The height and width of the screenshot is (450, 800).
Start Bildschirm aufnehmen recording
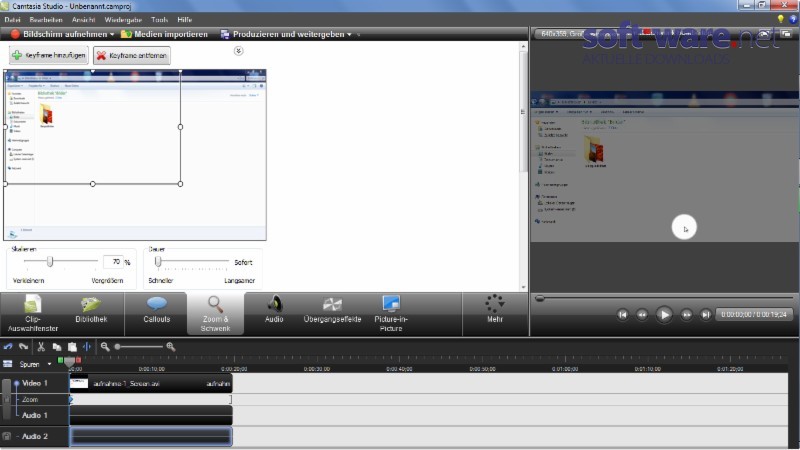pyautogui.click(x=59, y=34)
